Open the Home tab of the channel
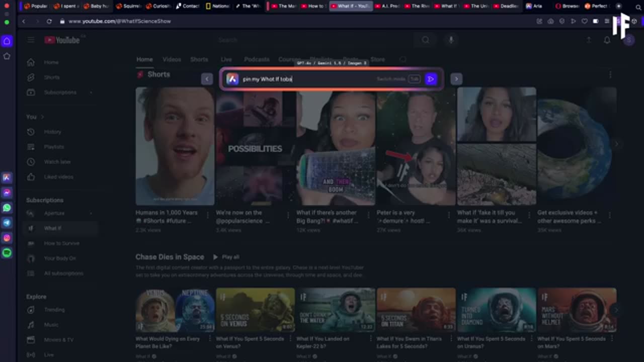644x362 pixels. (144, 59)
